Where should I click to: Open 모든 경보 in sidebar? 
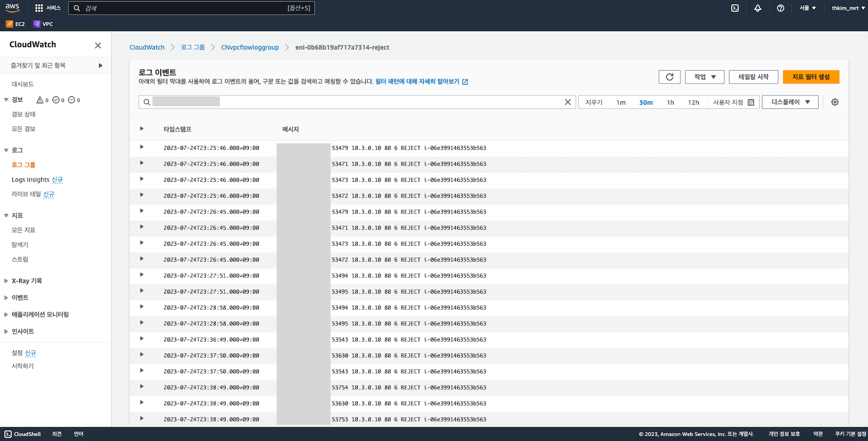24,129
